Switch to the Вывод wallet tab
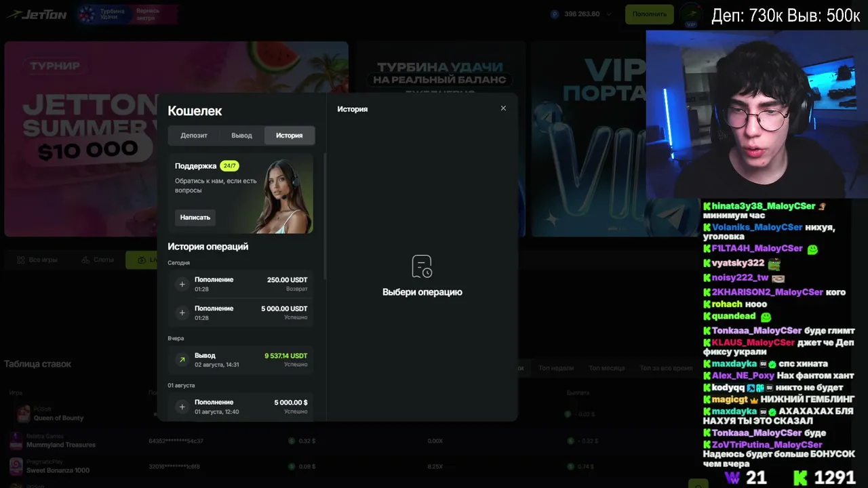The height and width of the screenshot is (488, 868). pos(241,136)
